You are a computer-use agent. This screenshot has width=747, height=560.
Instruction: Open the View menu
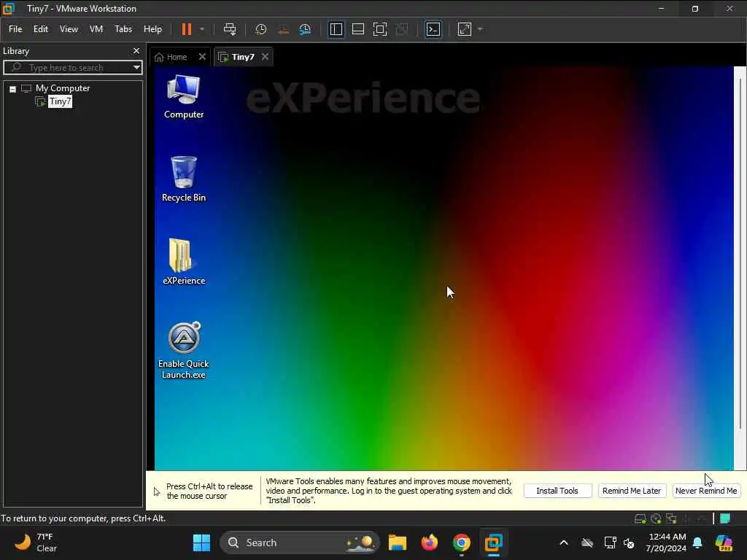pos(69,29)
